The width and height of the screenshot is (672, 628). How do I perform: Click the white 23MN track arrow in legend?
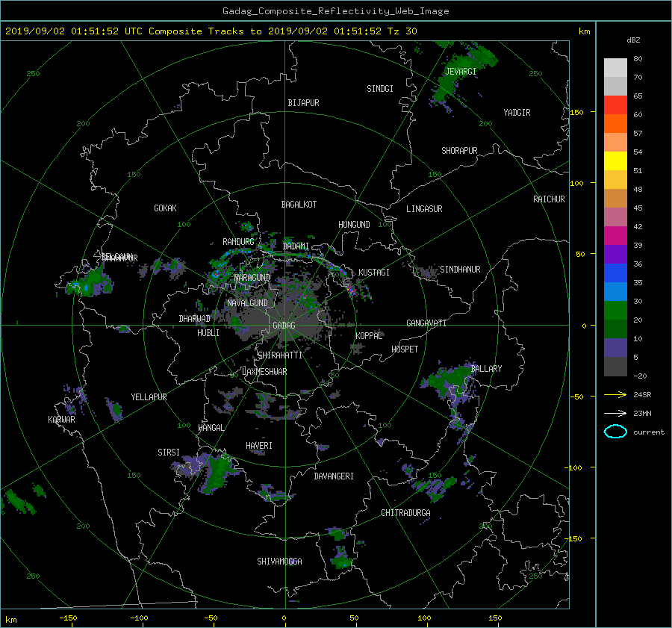615,413
